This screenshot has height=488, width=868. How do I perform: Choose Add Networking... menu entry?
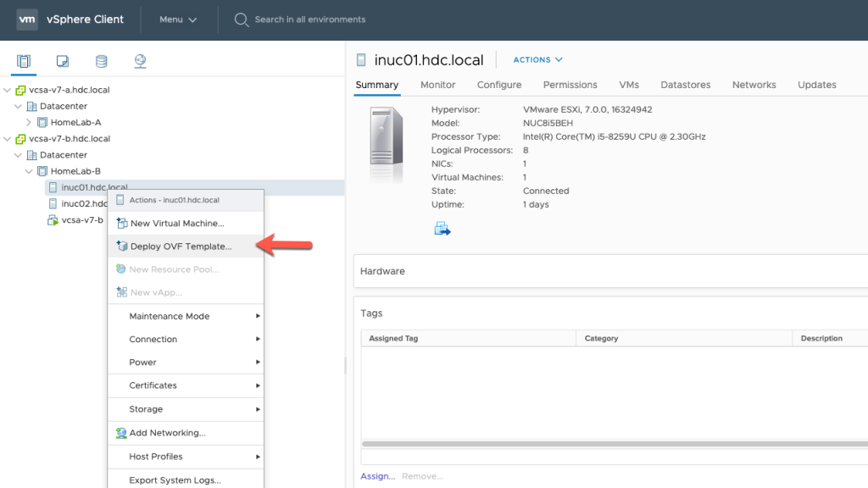point(186,433)
